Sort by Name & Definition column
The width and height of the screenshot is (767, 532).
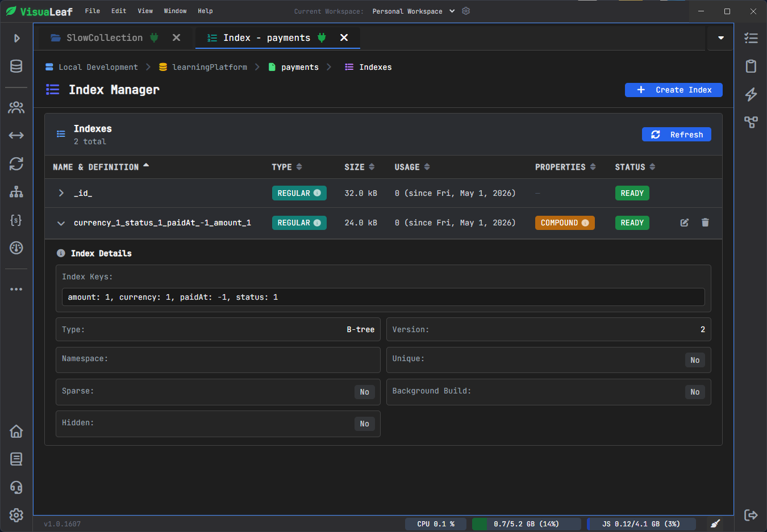(101, 167)
